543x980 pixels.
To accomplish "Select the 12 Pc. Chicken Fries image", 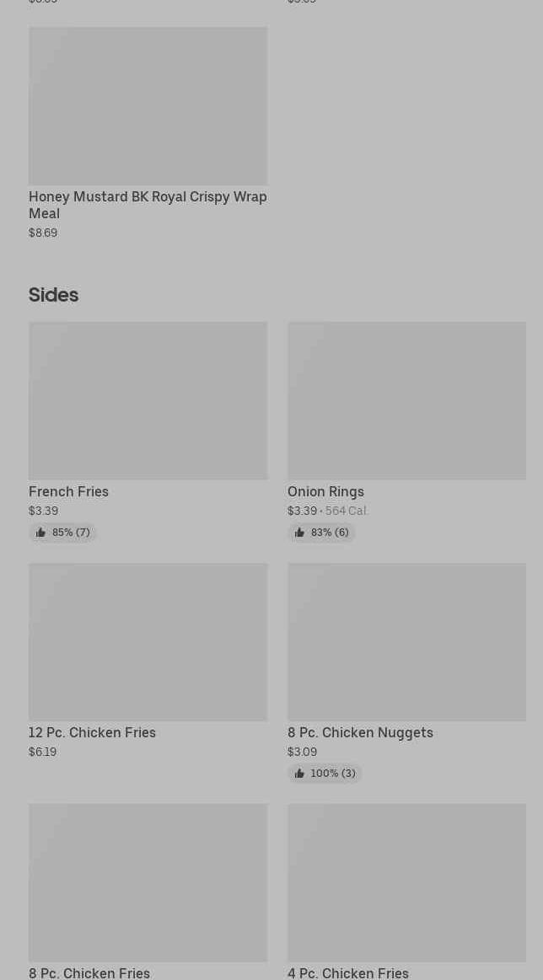I will pyautogui.click(x=148, y=642).
